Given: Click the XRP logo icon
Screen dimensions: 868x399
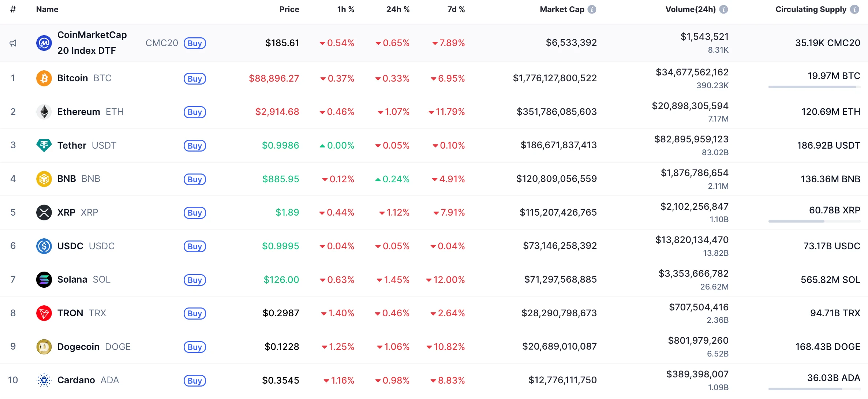Looking at the screenshot, I should (44, 212).
